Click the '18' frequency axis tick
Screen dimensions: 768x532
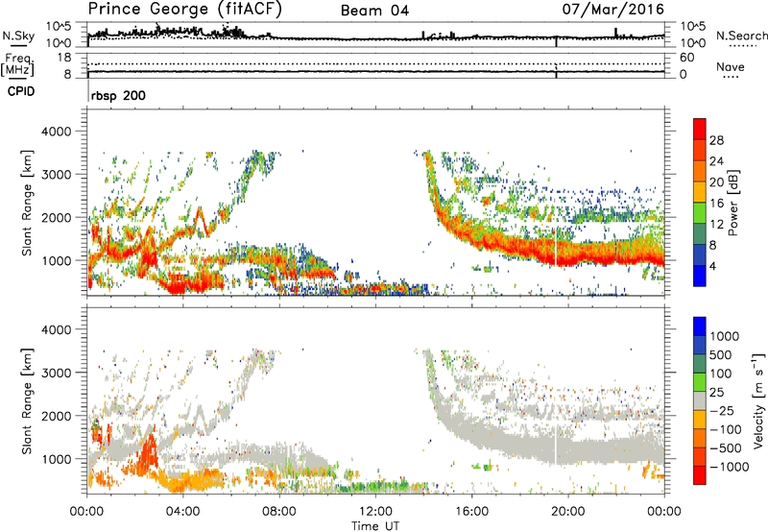tap(64, 58)
